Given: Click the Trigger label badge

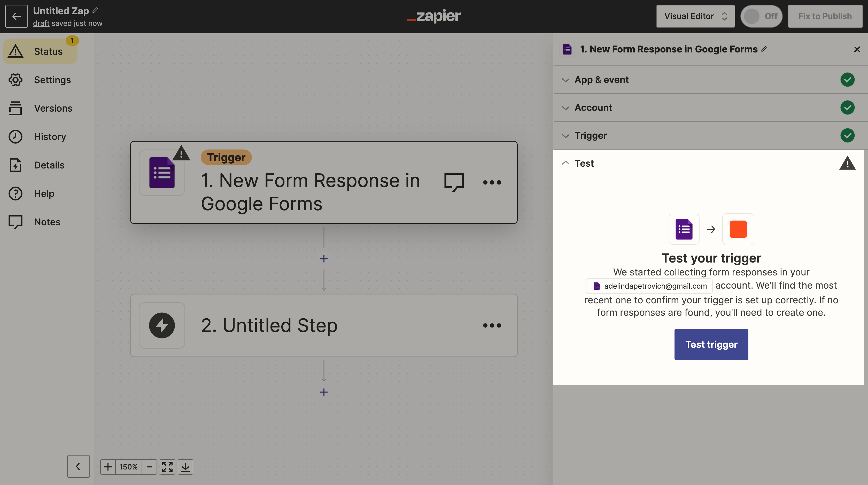Looking at the screenshot, I should 226,157.
